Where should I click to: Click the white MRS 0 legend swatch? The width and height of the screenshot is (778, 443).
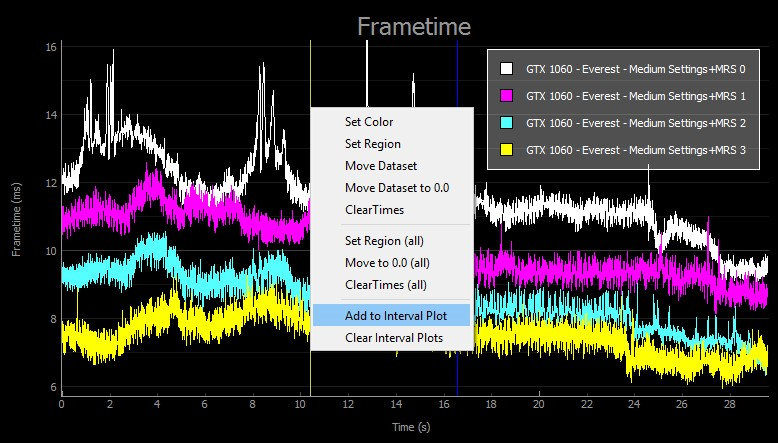tap(507, 69)
